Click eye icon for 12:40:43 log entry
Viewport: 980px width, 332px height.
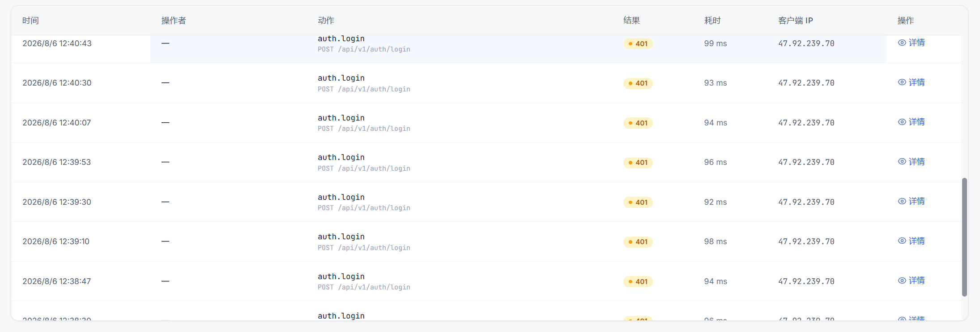[x=902, y=43]
